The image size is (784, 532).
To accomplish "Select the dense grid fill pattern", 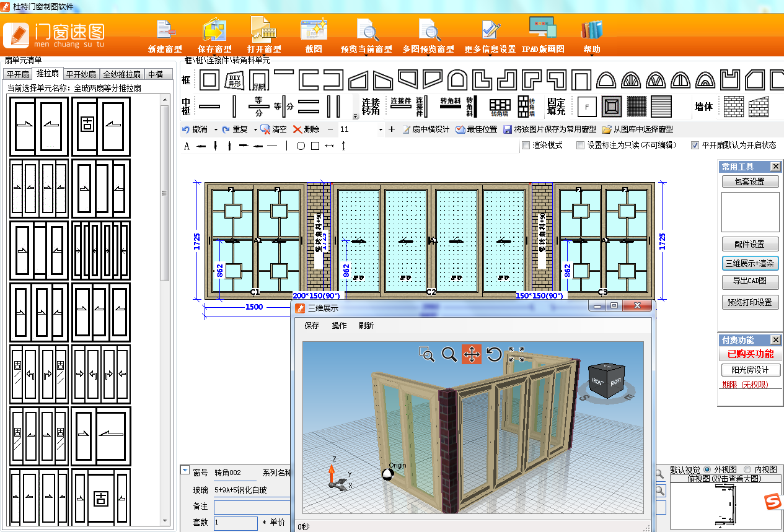I will [x=636, y=107].
